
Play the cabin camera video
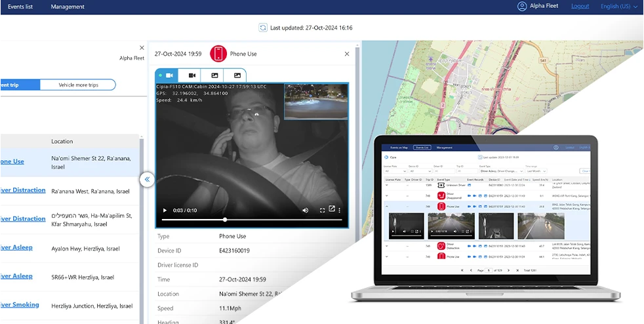click(165, 210)
